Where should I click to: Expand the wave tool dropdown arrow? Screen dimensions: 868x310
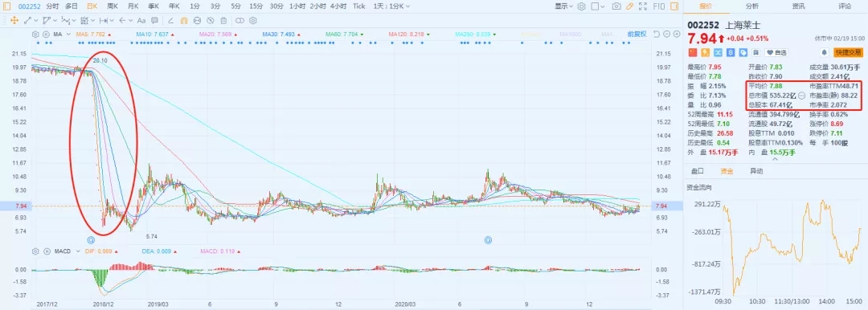tap(74, 21)
